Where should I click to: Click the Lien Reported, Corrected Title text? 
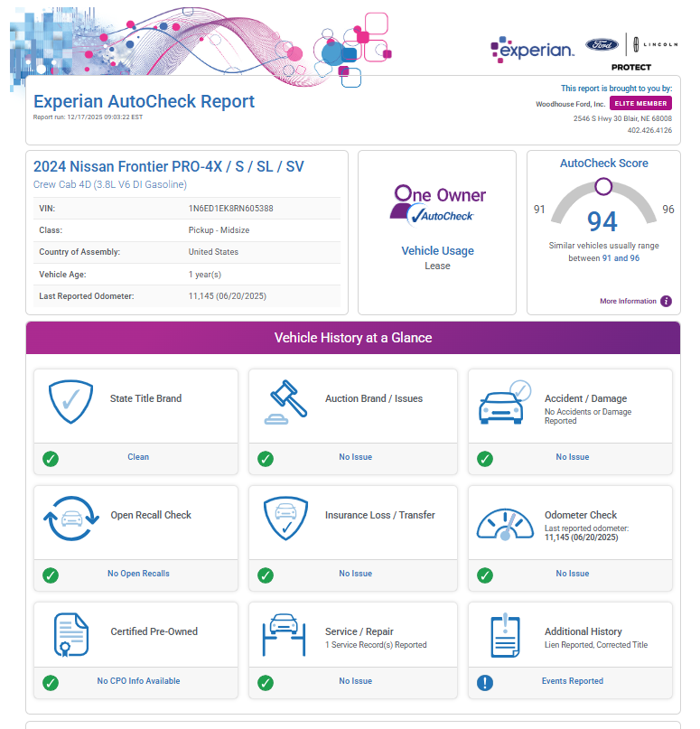[x=596, y=645]
